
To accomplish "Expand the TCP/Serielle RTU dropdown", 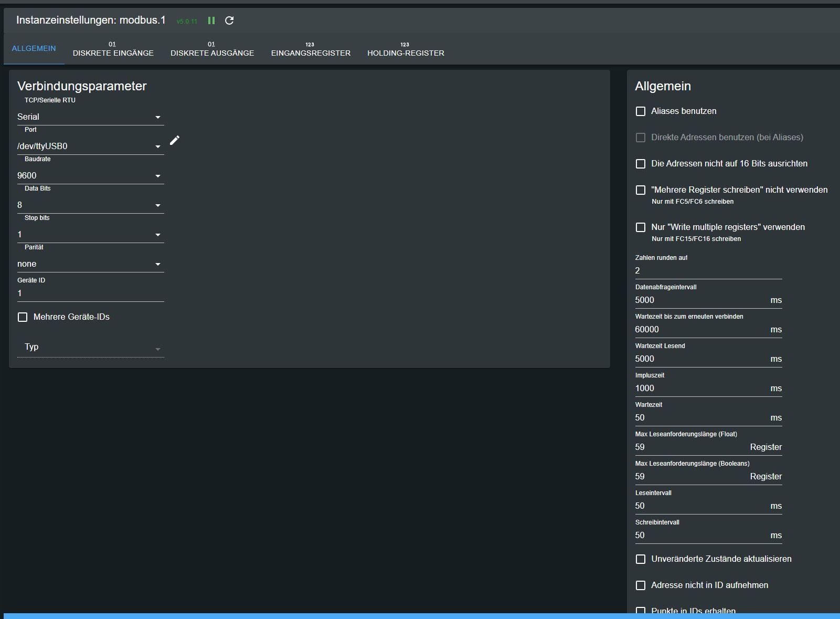I will click(91, 117).
